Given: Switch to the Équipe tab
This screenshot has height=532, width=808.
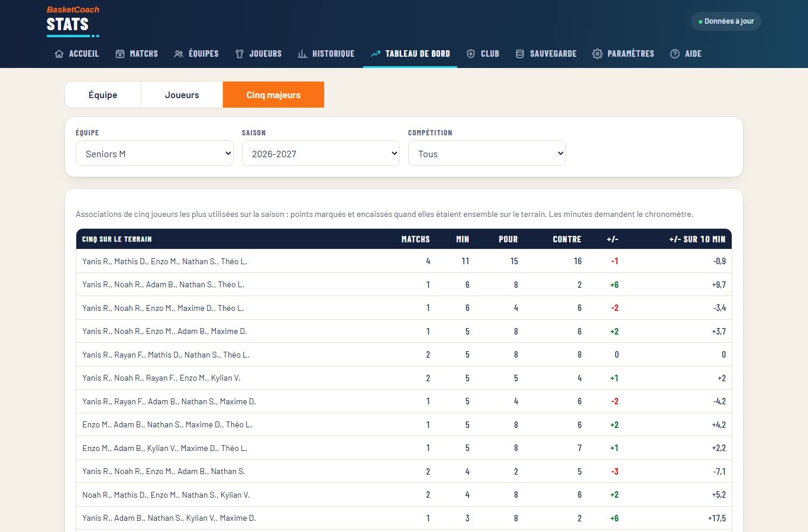Looking at the screenshot, I should 103,95.
